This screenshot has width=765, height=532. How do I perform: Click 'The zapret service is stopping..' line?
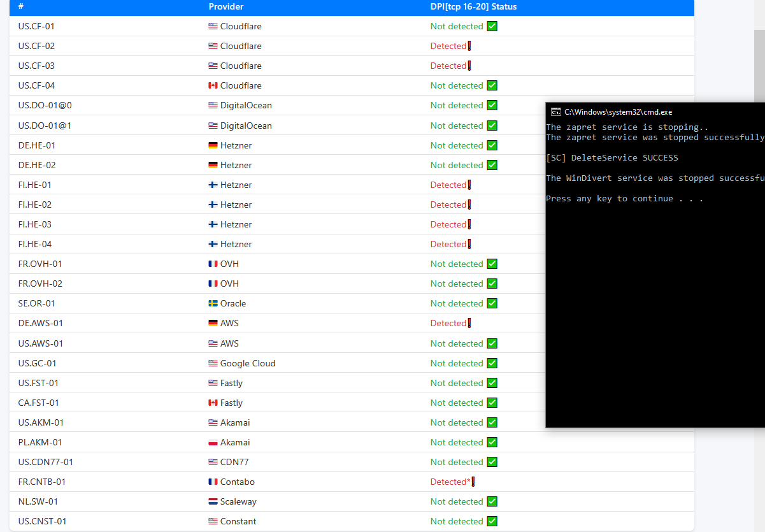pos(627,127)
